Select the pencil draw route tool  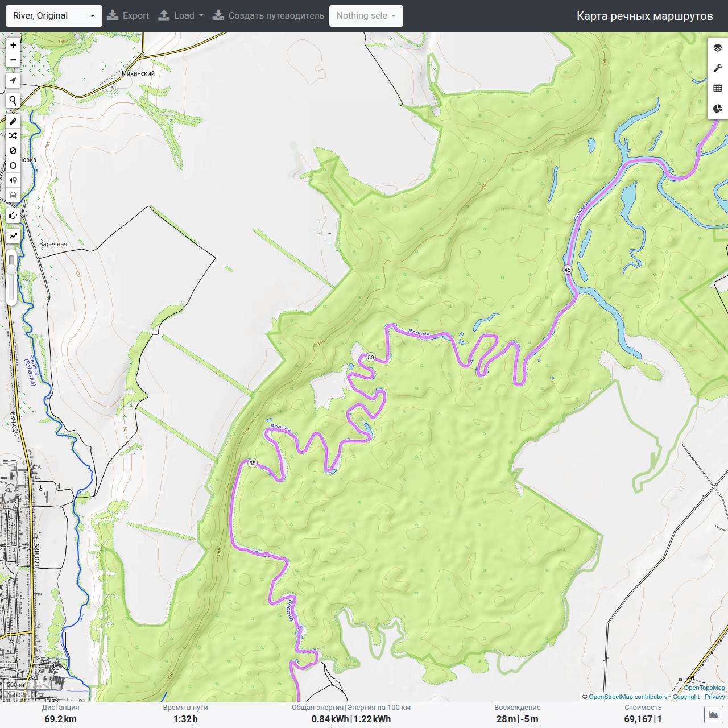point(13,121)
